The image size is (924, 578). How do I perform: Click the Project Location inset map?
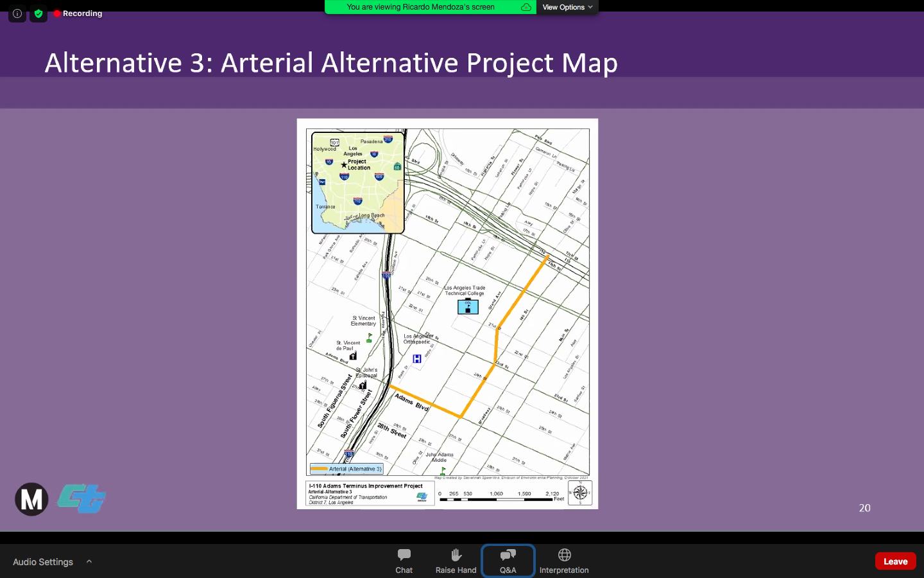pyautogui.click(x=357, y=183)
